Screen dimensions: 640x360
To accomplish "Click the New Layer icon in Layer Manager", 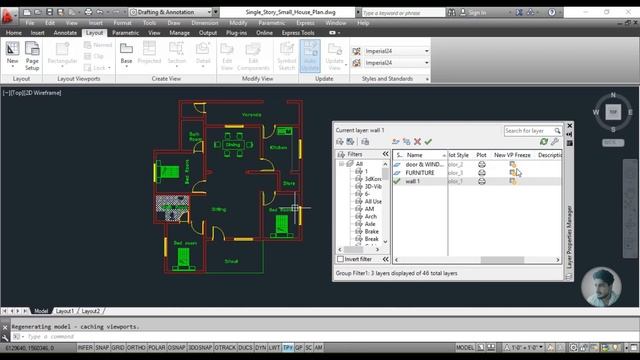I will 395,142.
